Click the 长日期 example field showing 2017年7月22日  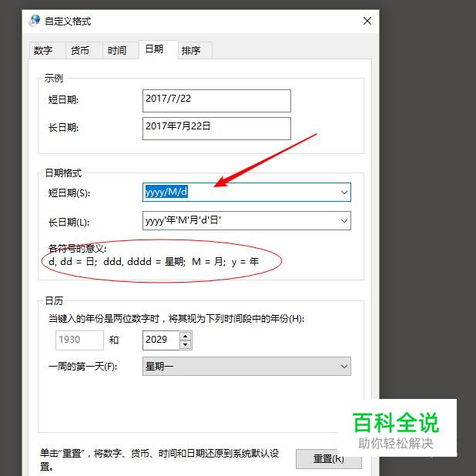pos(216,129)
